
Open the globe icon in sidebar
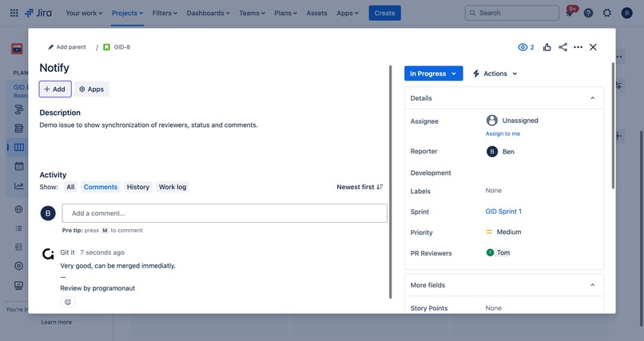pyautogui.click(x=19, y=209)
